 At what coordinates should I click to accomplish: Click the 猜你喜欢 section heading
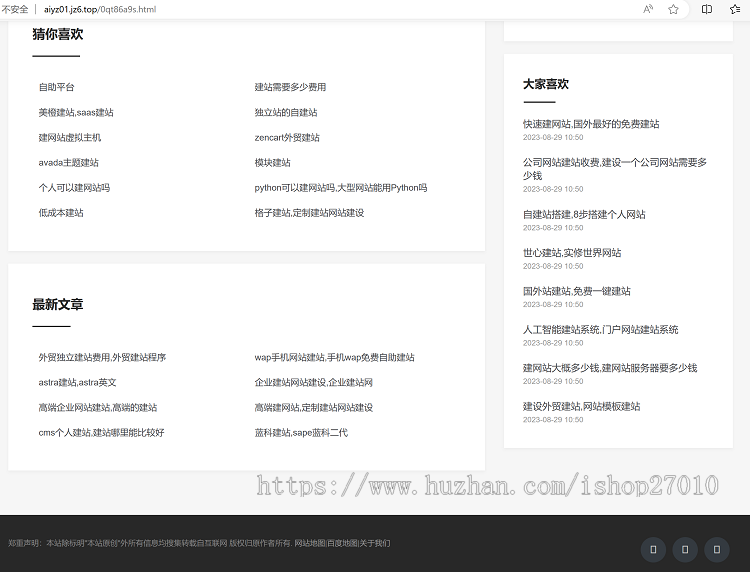[x=58, y=34]
